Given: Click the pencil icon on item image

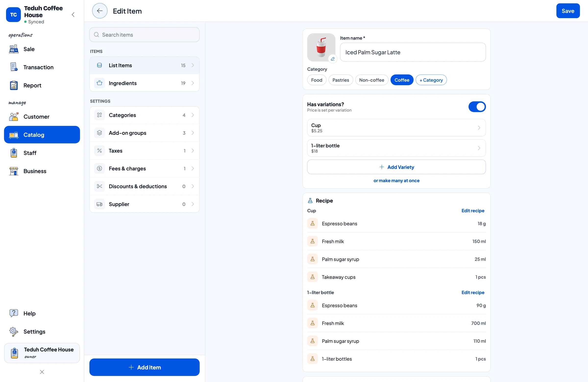Looking at the screenshot, I should pos(333,59).
